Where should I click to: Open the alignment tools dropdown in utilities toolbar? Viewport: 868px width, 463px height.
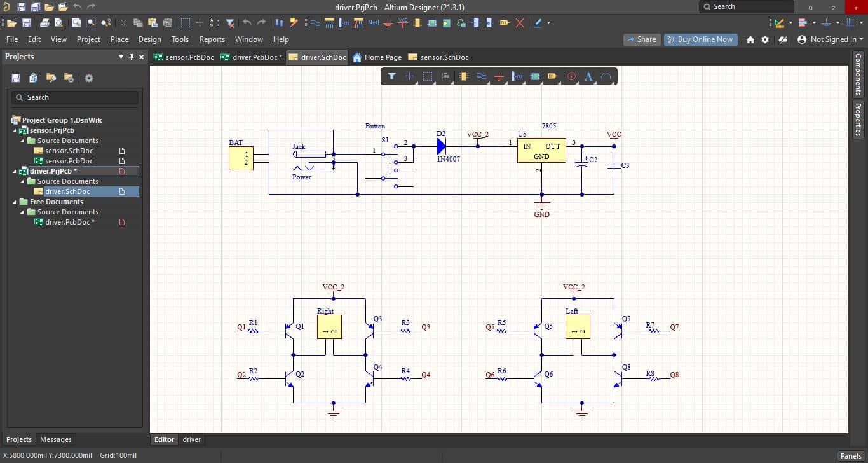814,23
